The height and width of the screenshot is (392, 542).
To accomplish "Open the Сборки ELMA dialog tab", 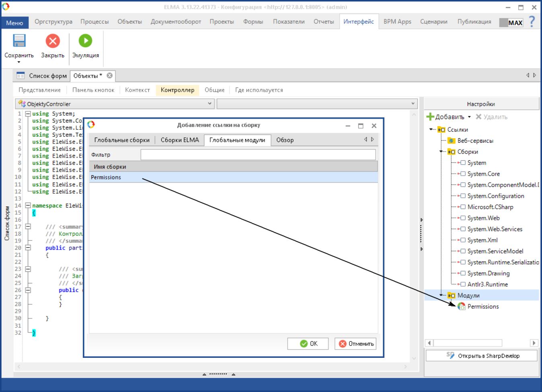I will [x=180, y=140].
